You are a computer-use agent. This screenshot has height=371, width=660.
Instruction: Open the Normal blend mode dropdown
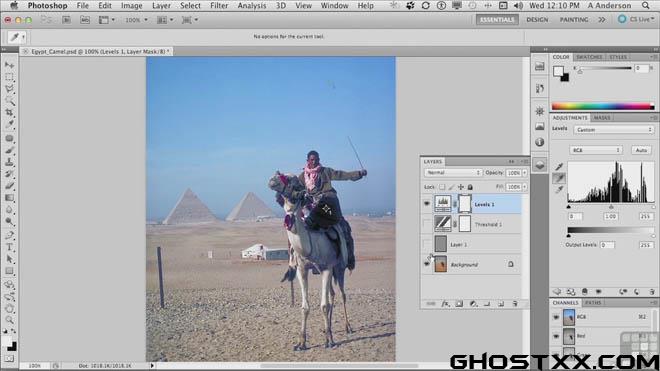pos(452,173)
